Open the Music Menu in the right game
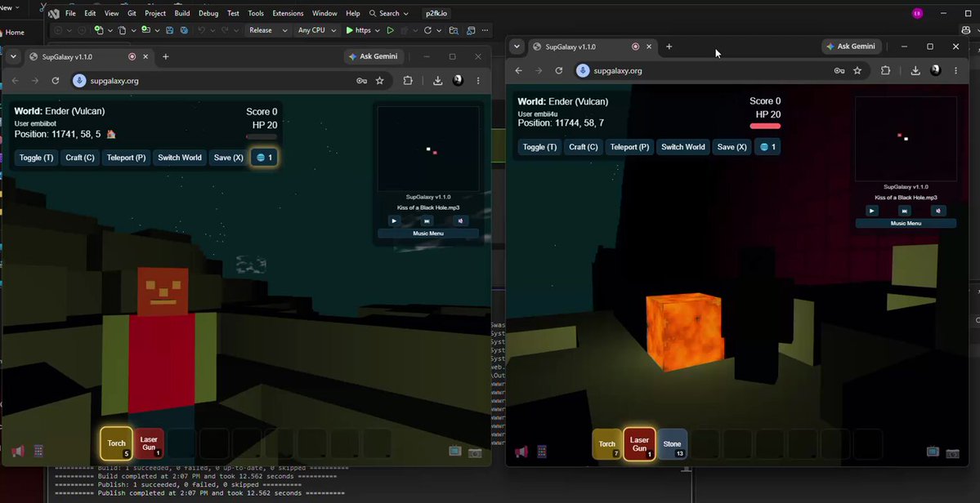This screenshot has height=503, width=980. pyautogui.click(x=906, y=224)
